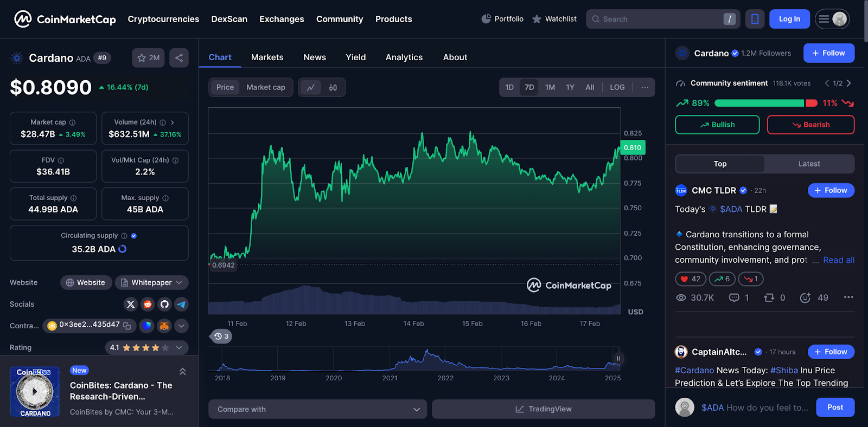Go to next community sentiment page

pos(848,83)
